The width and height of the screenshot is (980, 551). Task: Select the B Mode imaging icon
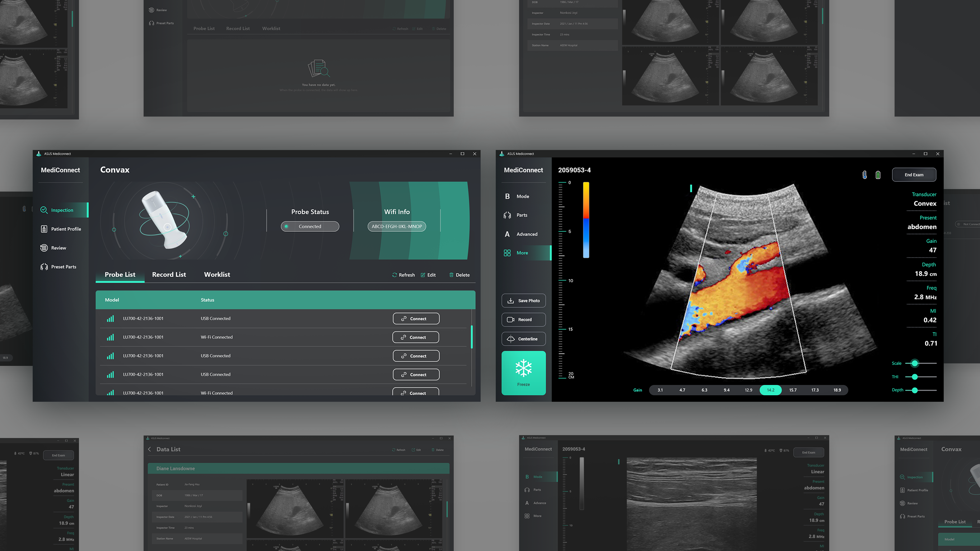tap(508, 196)
